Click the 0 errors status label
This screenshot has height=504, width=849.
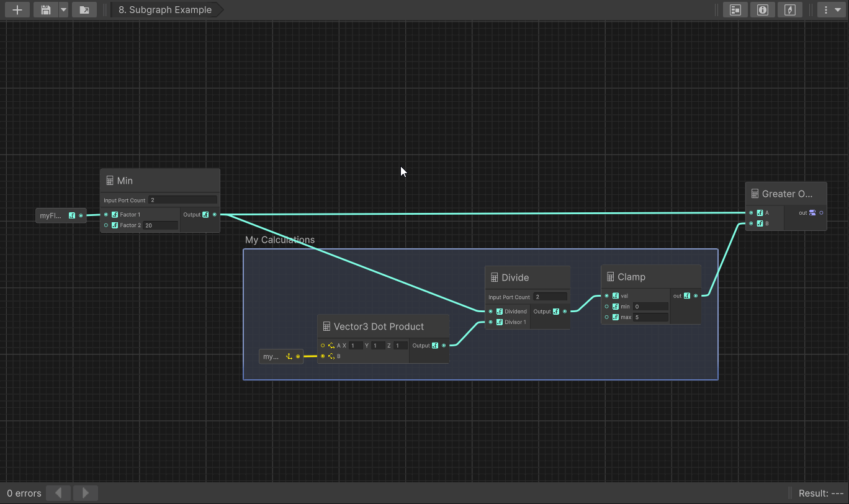pyautogui.click(x=23, y=493)
